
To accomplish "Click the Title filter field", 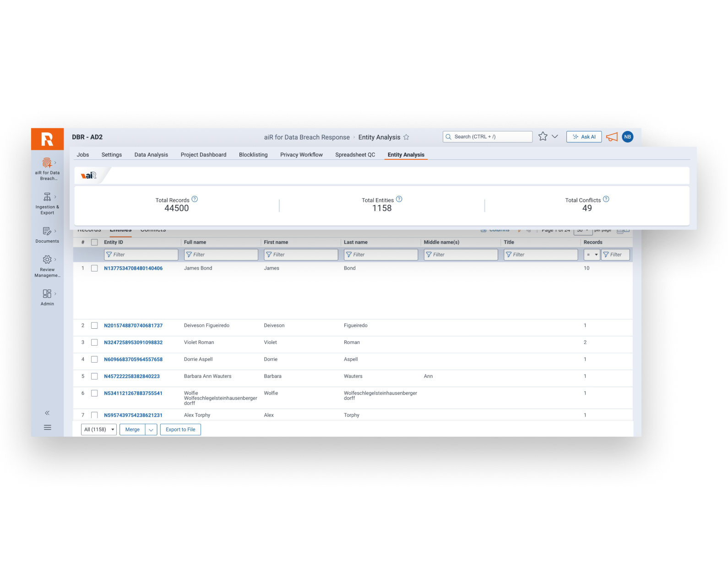I will [x=541, y=255].
